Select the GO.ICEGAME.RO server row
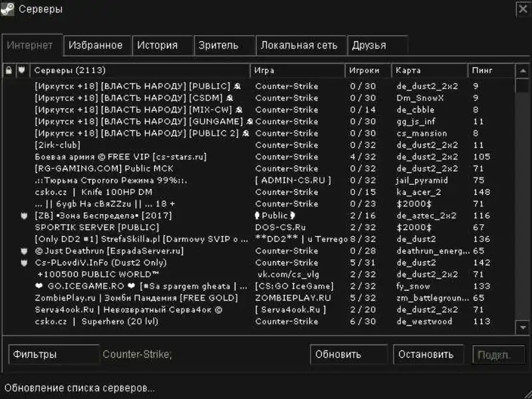 [259, 287]
